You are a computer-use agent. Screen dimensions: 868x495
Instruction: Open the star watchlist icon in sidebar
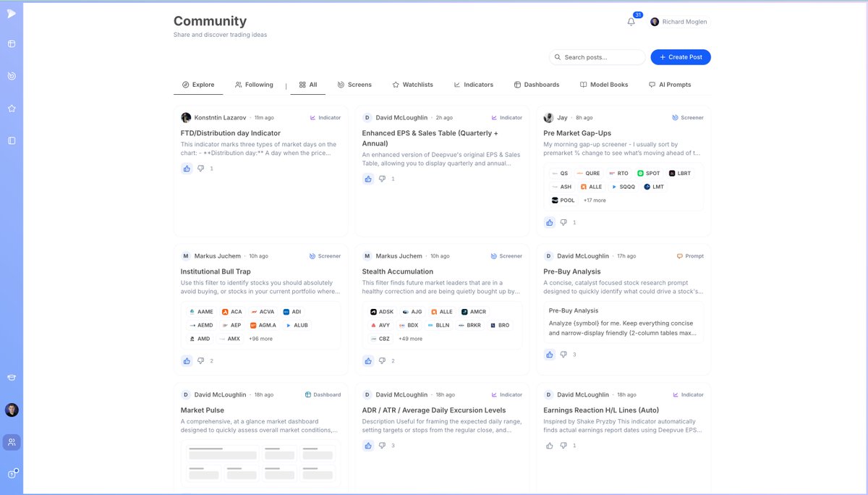(x=12, y=109)
